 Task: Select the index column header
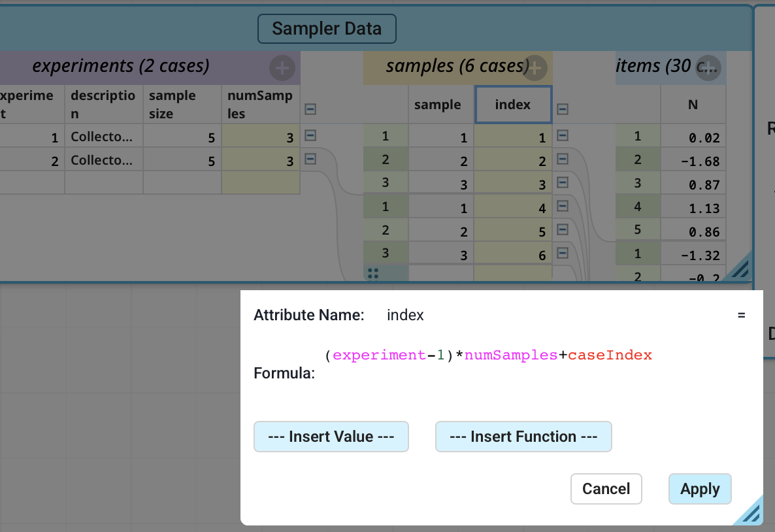pos(513,105)
